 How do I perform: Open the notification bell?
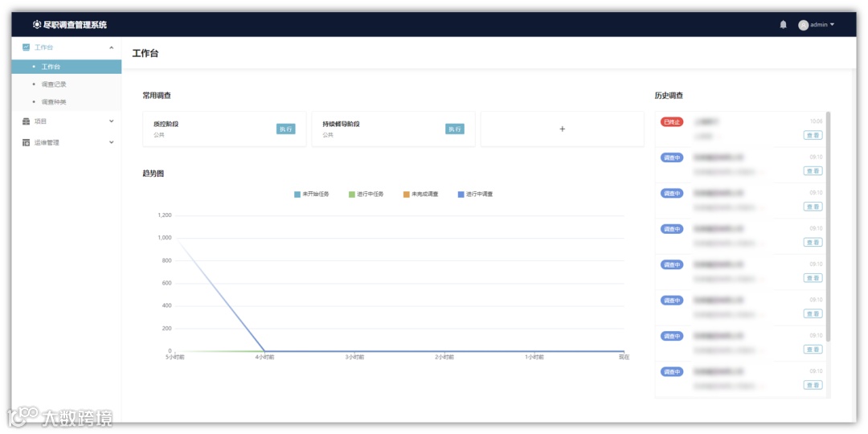click(783, 24)
